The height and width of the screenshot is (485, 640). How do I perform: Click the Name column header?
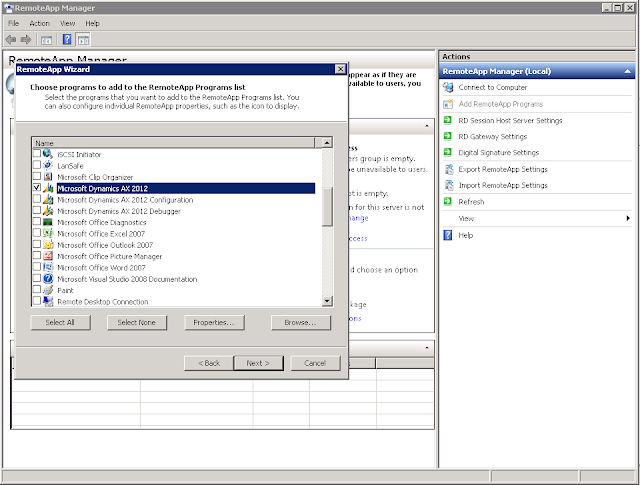(x=173, y=143)
